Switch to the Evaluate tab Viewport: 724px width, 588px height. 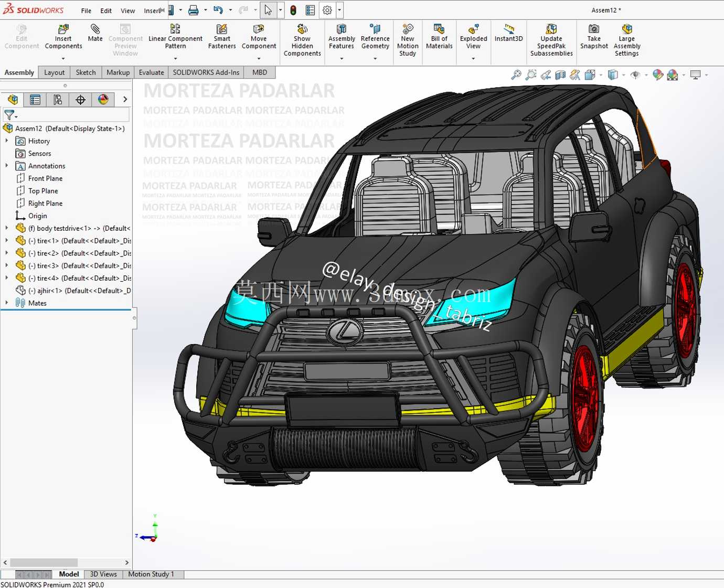151,72
